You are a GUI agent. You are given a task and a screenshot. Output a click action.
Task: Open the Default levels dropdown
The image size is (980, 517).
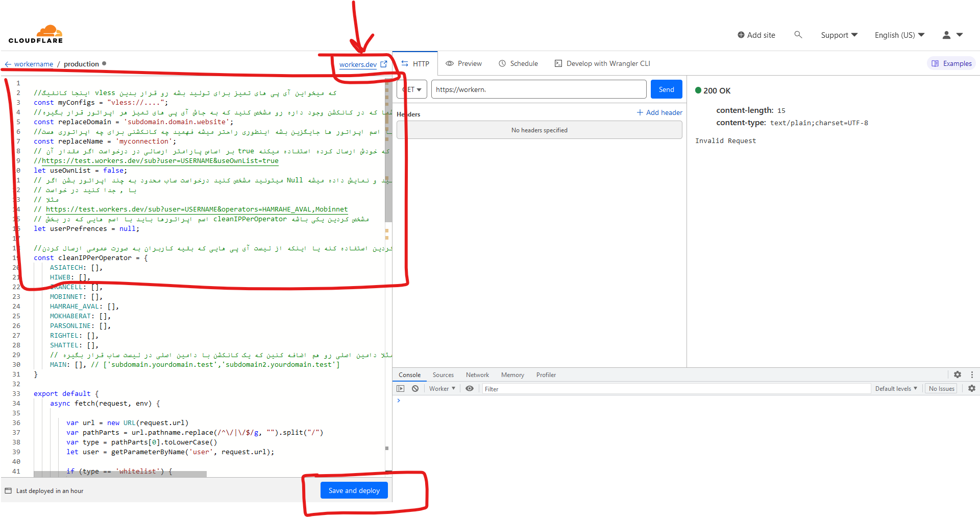click(x=896, y=388)
